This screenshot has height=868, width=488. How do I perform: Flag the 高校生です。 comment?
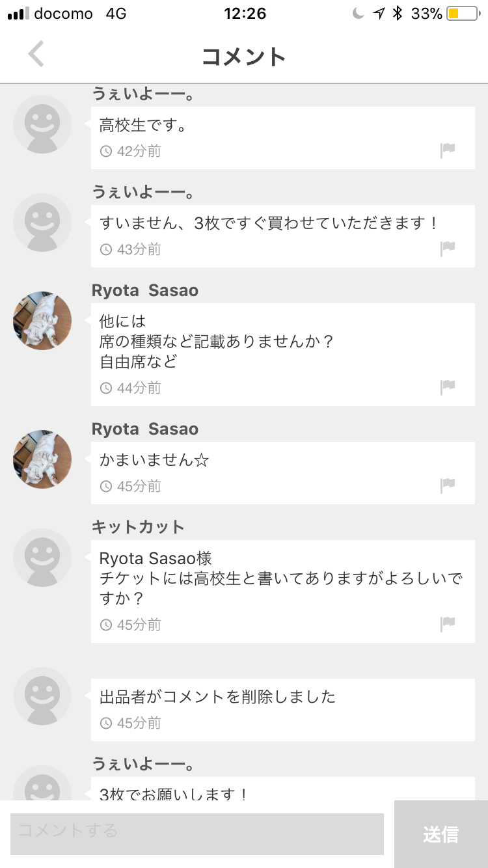click(448, 151)
